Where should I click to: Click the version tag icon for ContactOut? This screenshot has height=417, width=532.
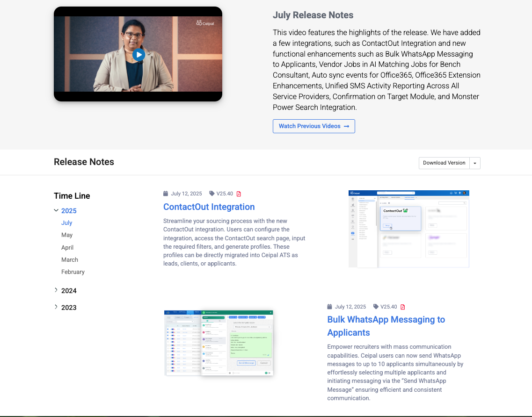coord(211,194)
